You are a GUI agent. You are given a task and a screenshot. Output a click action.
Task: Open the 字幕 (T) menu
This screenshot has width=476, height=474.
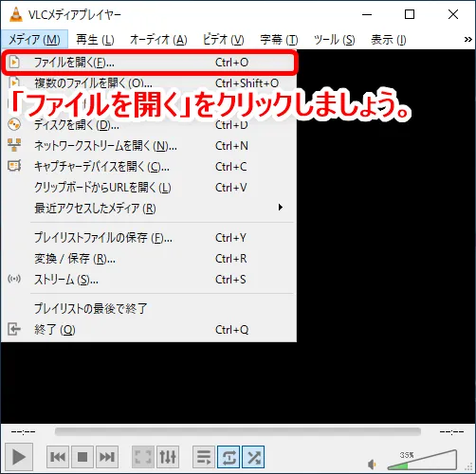tap(279, 40)
